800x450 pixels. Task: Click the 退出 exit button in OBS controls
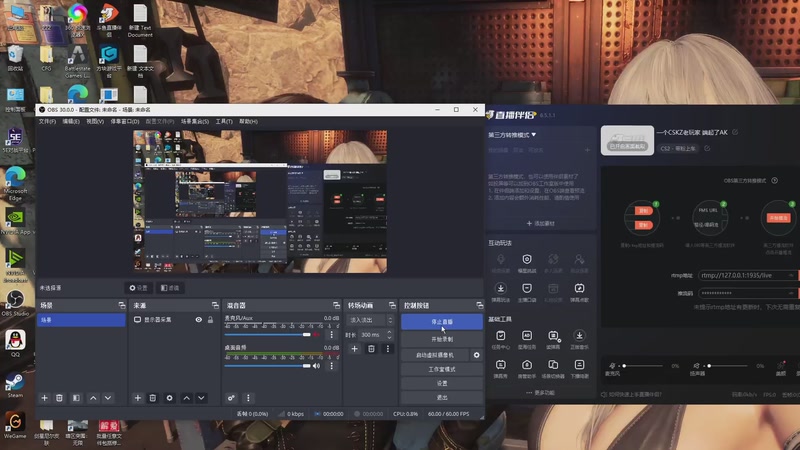tap(442, 397)
